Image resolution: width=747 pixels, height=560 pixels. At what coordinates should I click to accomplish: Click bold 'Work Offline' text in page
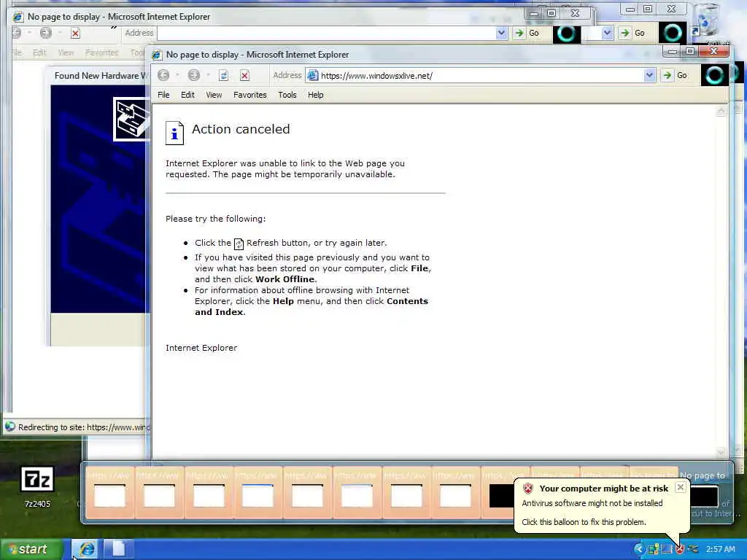tap(285, 279)
